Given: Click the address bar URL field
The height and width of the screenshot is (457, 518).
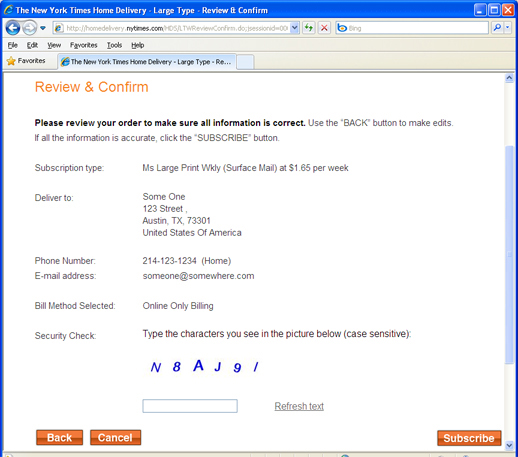Looking at the screenshot, I should (177, 28).
